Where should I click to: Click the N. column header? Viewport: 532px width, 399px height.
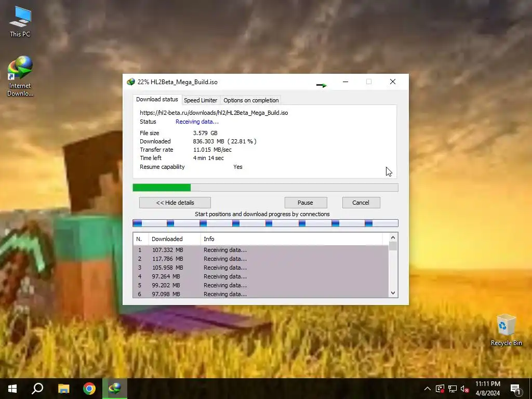point(141,239)
